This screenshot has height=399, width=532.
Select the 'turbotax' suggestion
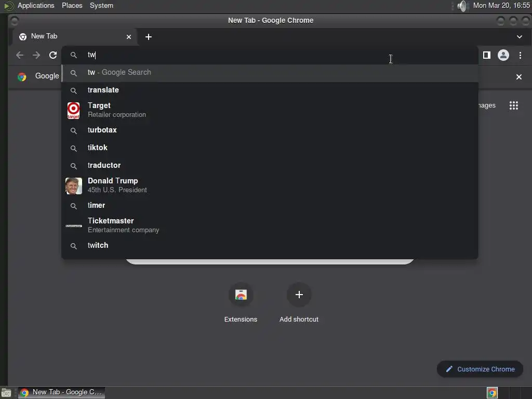[x=270, y=130]
